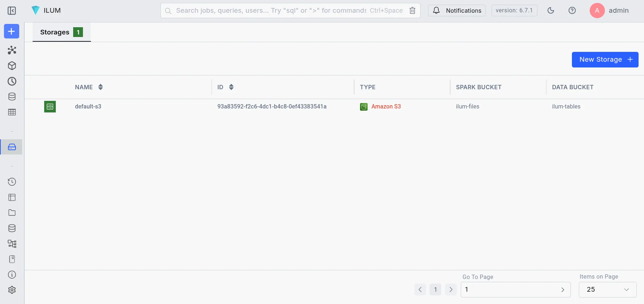Click the admin avatar circle

tap(597, 11)
